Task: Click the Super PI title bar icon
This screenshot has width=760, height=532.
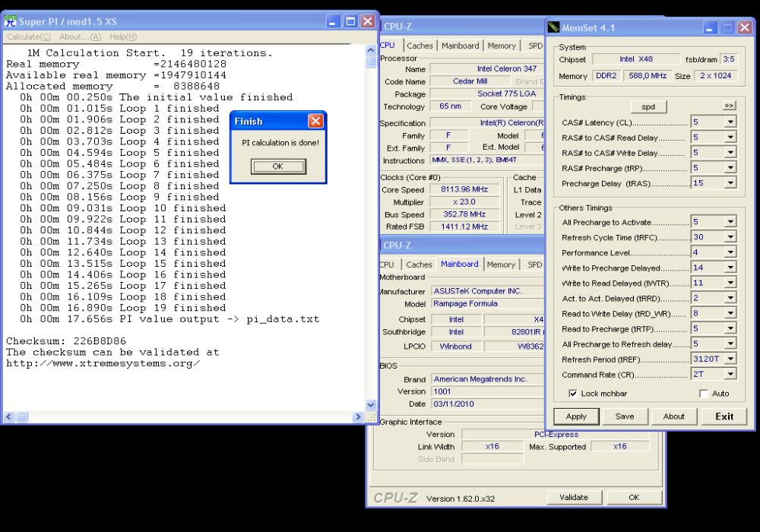Action: [x=10, y=21]
